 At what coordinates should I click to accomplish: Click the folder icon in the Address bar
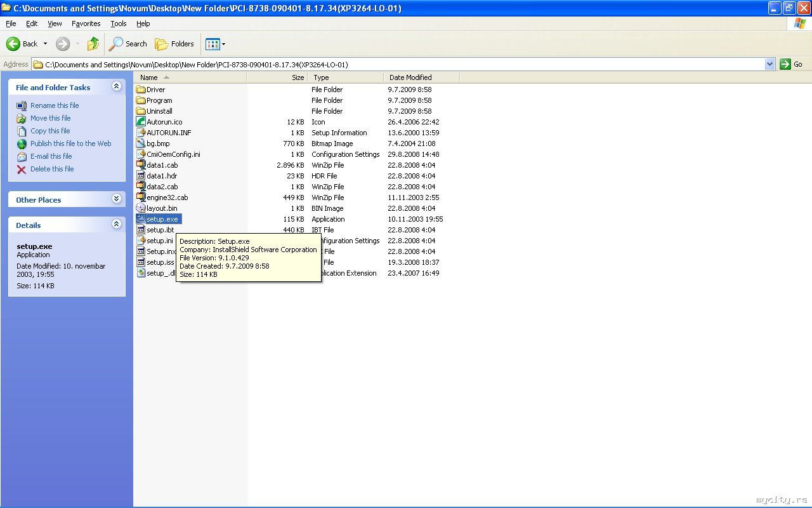[x=38, y=64]
